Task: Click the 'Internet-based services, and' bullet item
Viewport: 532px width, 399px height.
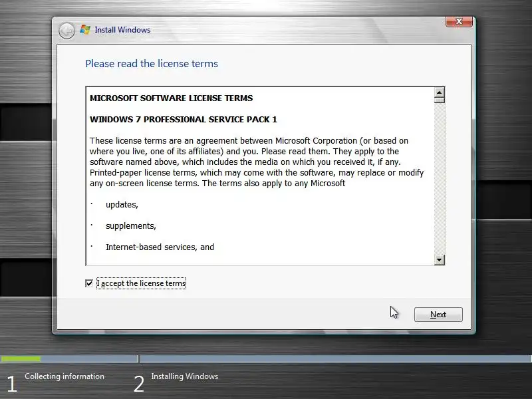Action: [x=160, y=247]
